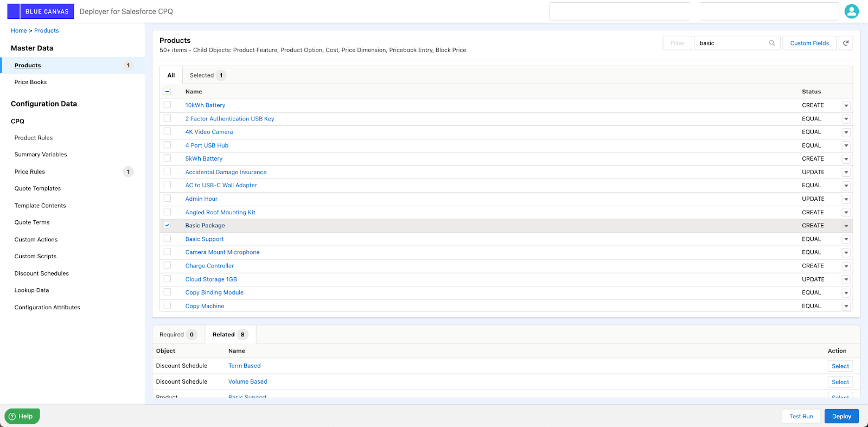Click the refresh icon button
This screenshot has height=427, width=868.
click(846, 43)
